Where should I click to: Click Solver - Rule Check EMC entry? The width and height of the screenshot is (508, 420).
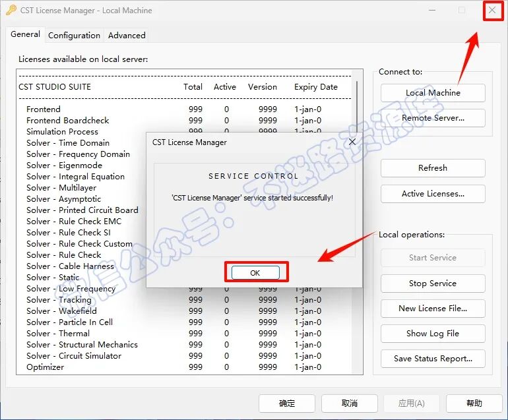pyautogui.click(x=74, y=221)
